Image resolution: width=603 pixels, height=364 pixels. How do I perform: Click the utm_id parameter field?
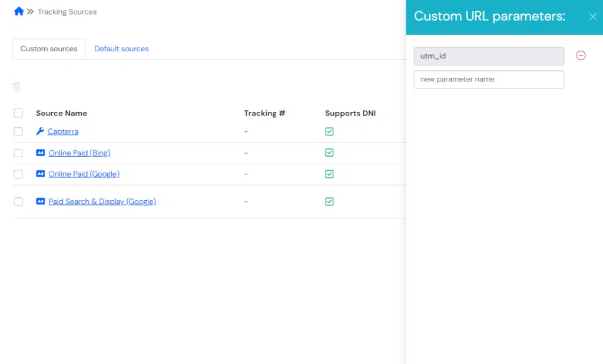coord(489,56)
